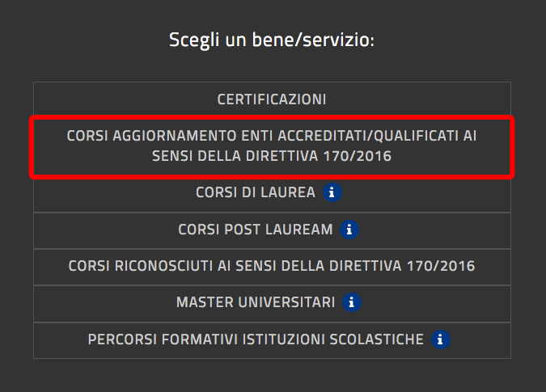Screen dimensions: 546x392
Task: Pick the Corsi Post Lauream entry
Action: [256, 230]
